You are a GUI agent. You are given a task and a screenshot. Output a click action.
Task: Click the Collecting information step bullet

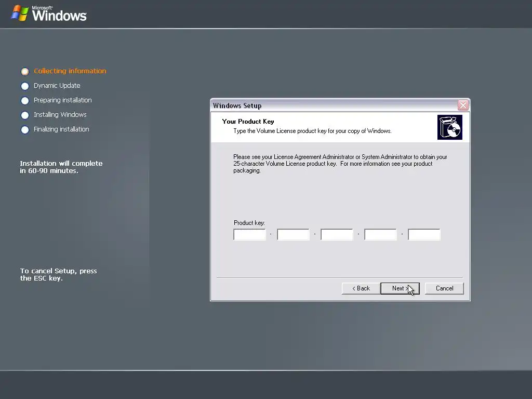coord(25,71)
